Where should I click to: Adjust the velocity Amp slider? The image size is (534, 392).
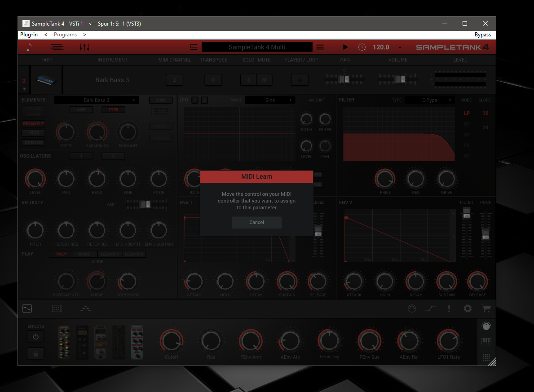(146, 204)
